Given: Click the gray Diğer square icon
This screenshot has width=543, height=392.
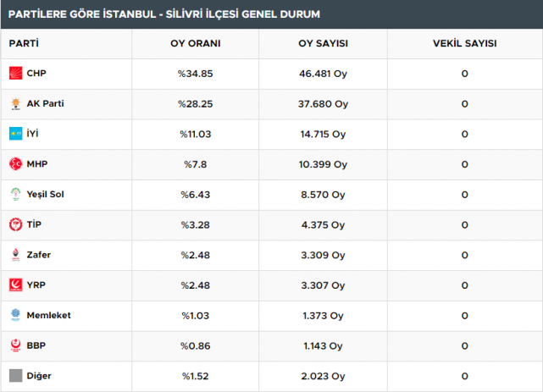Looking at the screenshot, I should [x=15, y=376].
